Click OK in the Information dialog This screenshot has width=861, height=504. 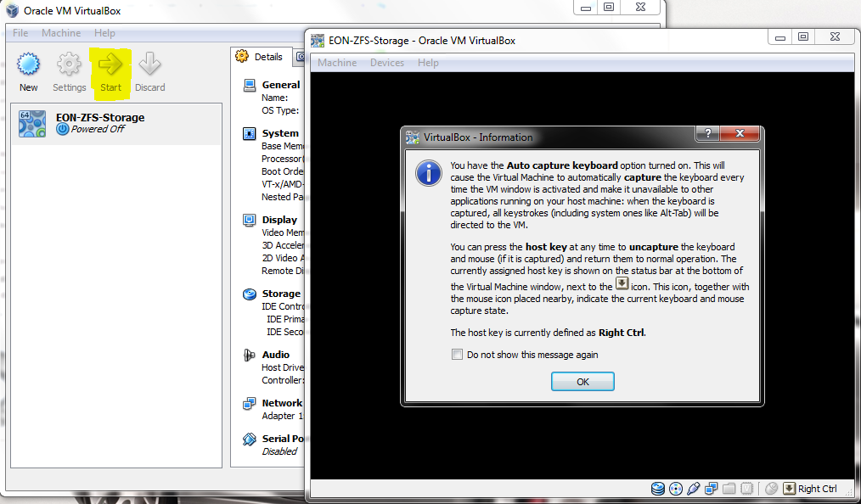click(582, 382)
